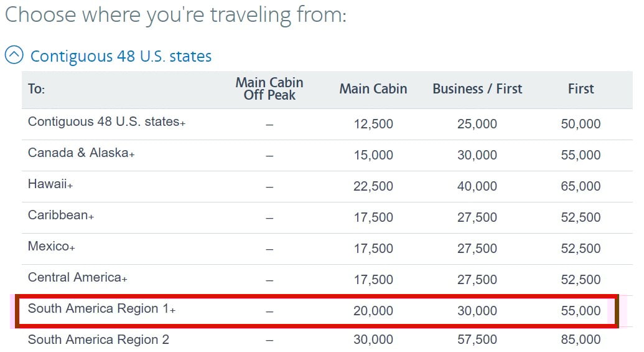
Task: Click the highlighted South America Region 1 row
Action: pos(317,311)
